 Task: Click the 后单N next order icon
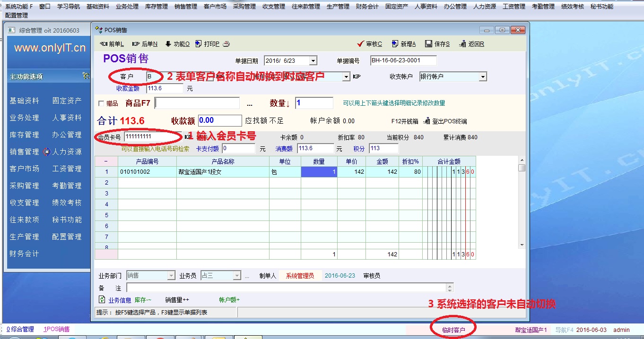point(136,44)
